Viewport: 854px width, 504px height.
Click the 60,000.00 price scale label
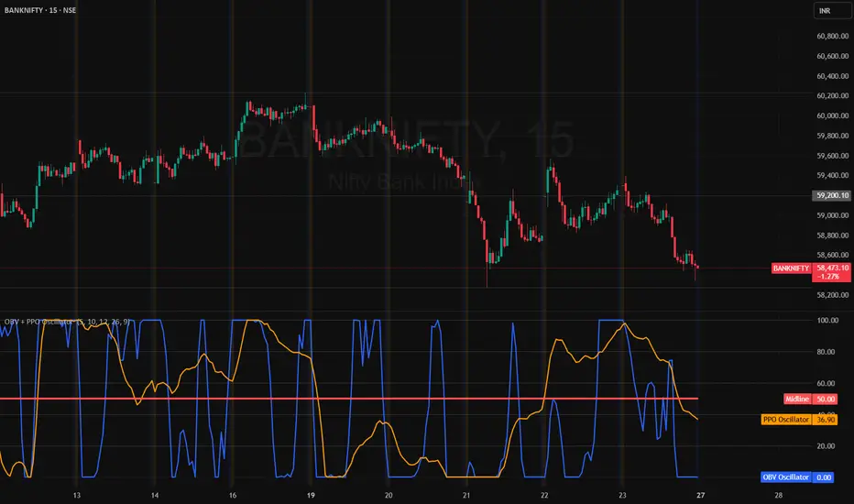point(833,115)
